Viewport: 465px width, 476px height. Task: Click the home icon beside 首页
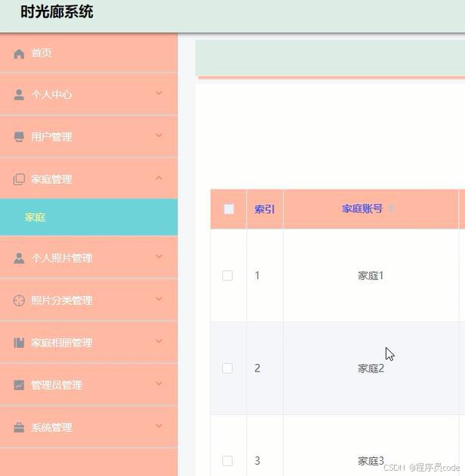[x=19, y=54]
